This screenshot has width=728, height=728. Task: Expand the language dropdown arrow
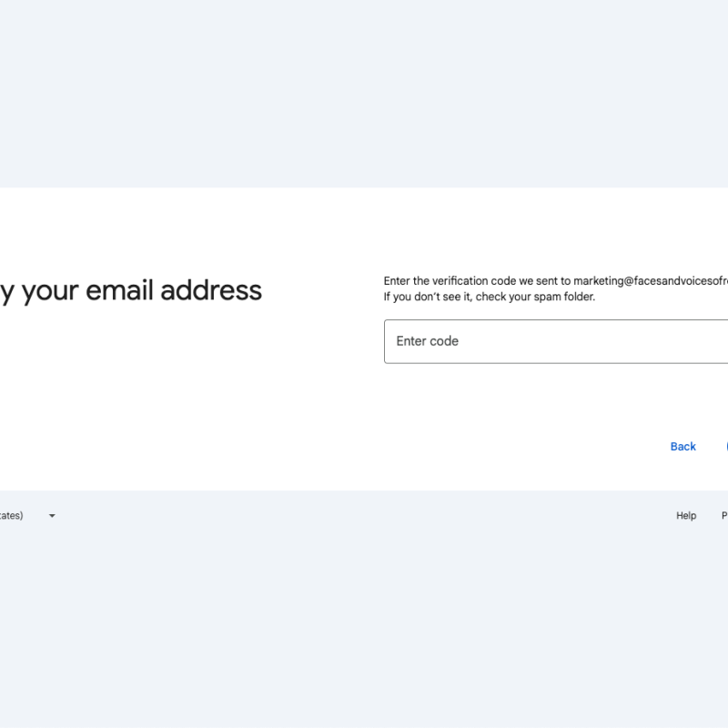click(x=52, y=516)
